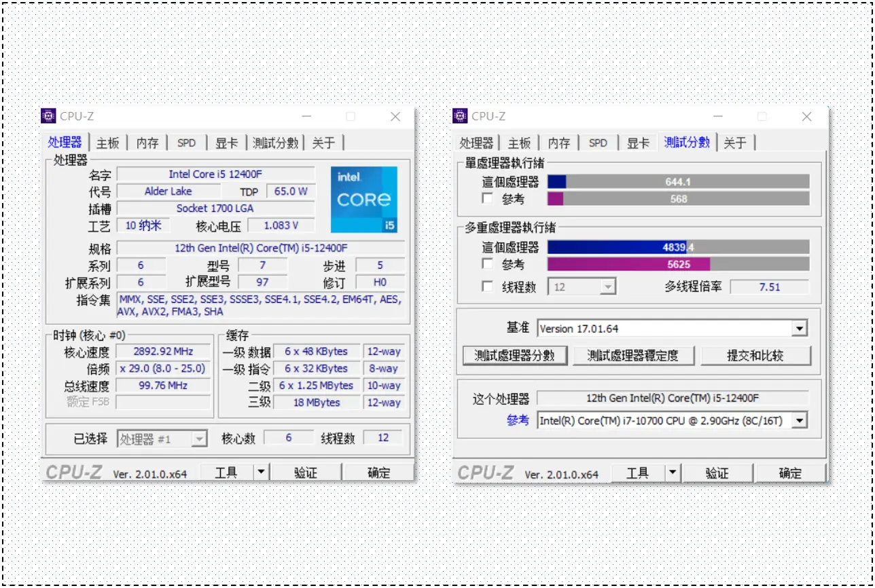The height and width of the screenshot is (588, 875).
Task: Close the left CPU-Z window
Action: (395, 117)
